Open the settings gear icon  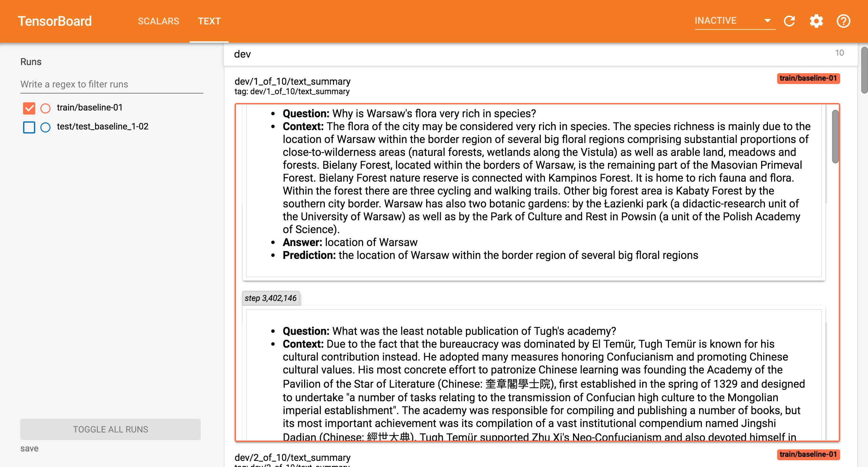(816, 21)
